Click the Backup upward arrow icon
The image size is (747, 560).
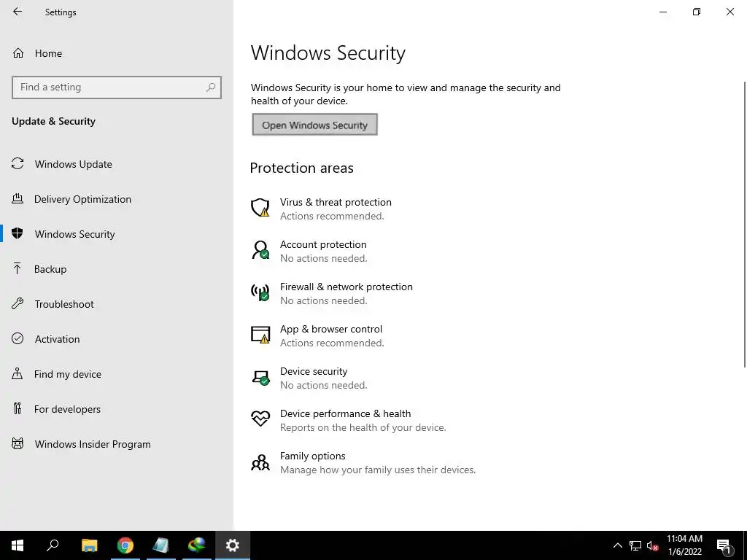(x=18, y=268)
